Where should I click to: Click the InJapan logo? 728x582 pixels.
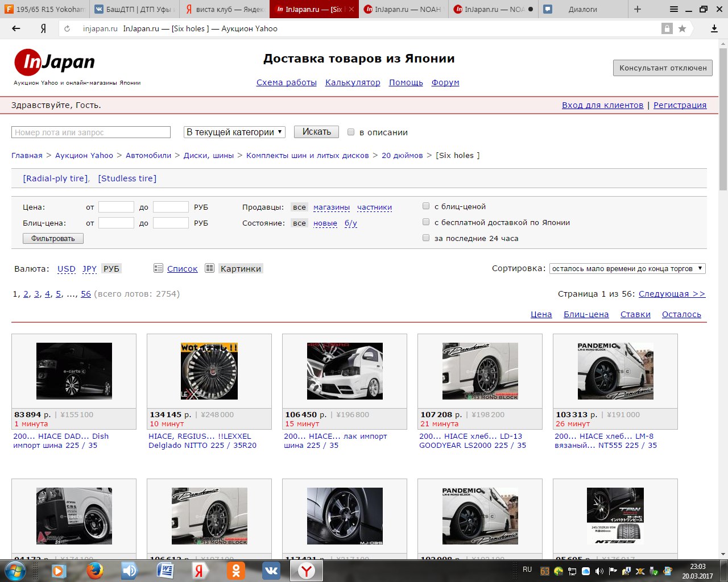(55, 63)
